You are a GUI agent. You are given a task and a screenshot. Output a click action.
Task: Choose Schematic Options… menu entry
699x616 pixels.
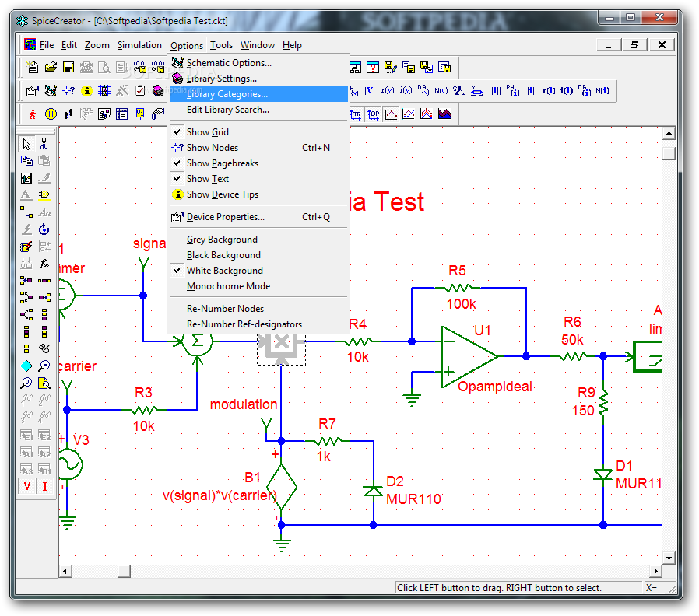258,63
